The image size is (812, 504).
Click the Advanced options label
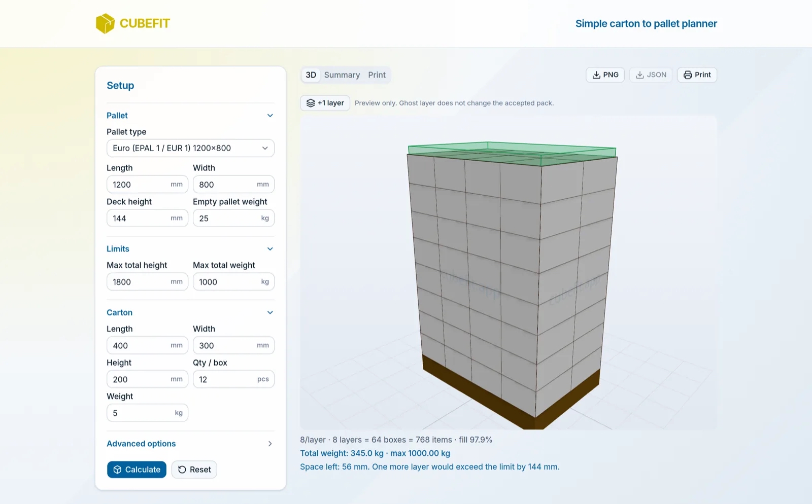point(141,444)
